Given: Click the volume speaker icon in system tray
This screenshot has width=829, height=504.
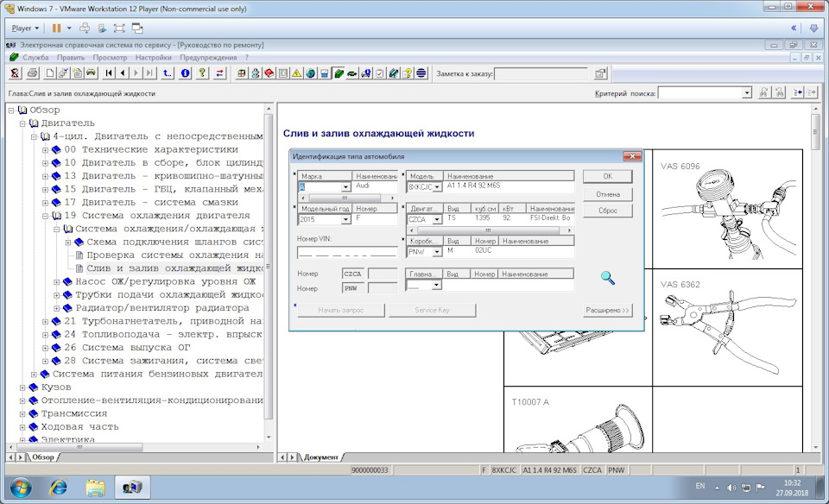Looking at the screenshot, I should coord(731,488).
